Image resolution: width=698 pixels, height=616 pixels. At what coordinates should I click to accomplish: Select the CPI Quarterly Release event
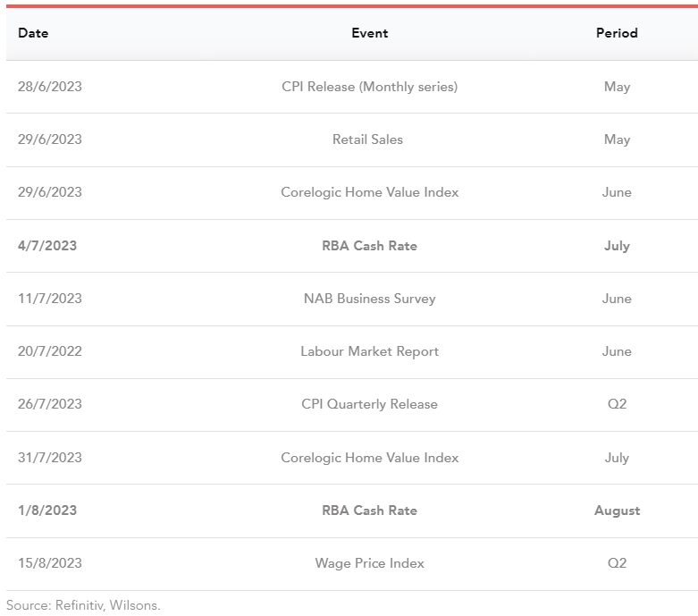pyautogui.click(x=369, y=404)
